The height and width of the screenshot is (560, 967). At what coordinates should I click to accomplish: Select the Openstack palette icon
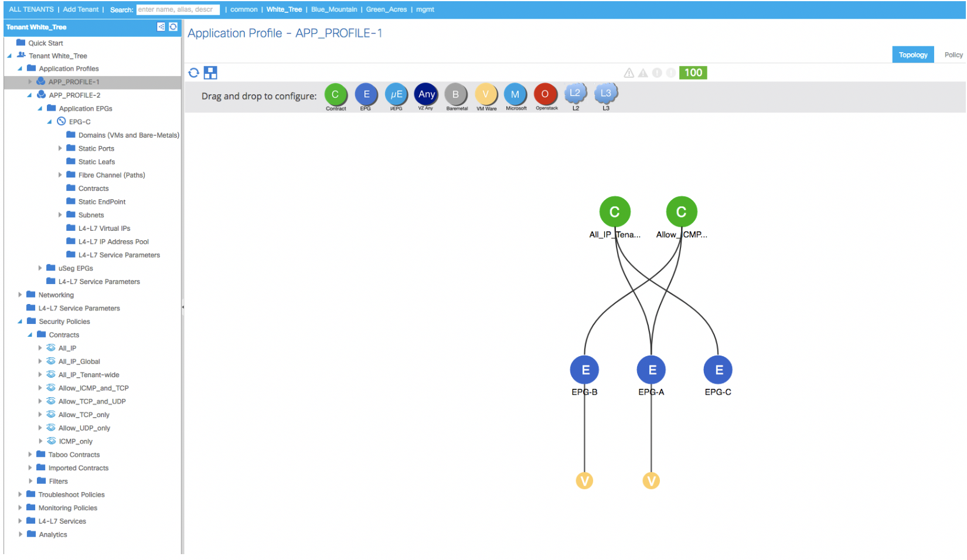click(x=545, y=94)
